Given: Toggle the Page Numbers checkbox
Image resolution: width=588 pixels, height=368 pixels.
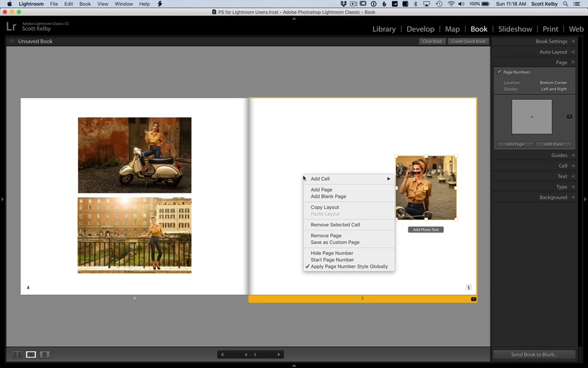Looking at the screenshot, I should coord(499,72).
